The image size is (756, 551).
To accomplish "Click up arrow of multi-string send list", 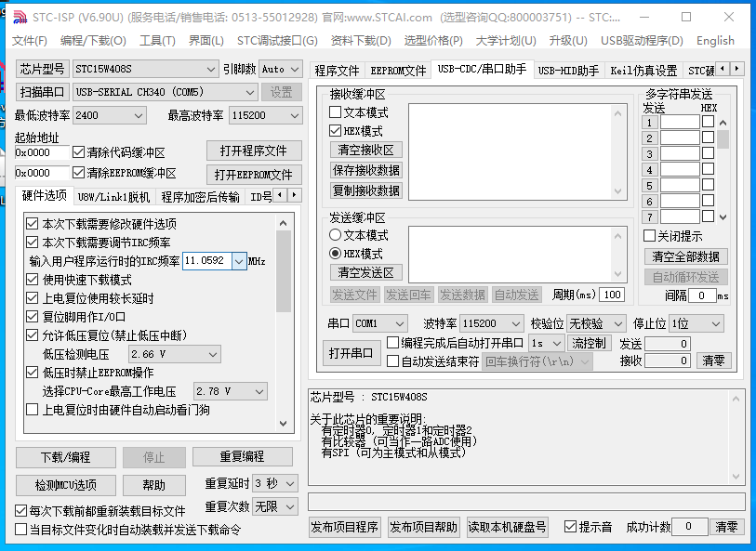I will point(723,123).
